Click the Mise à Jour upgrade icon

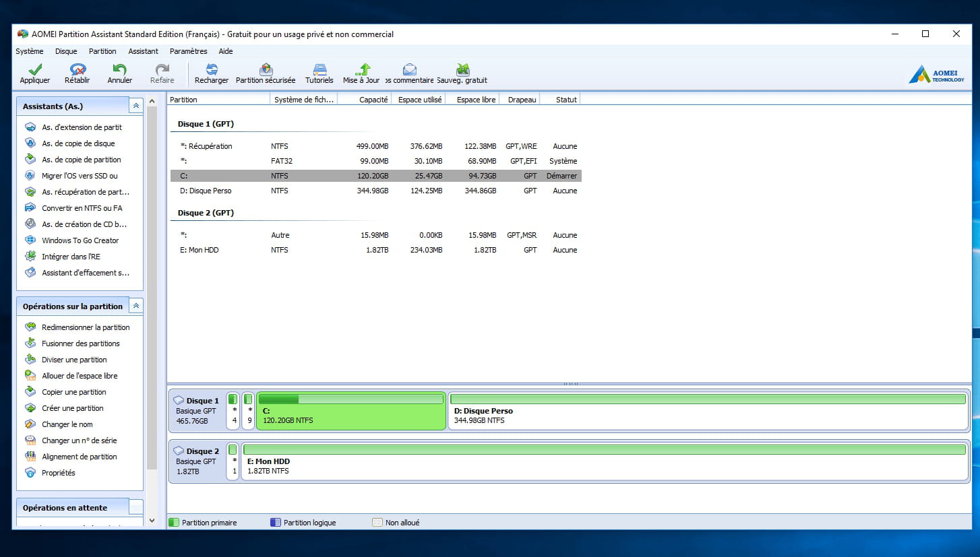coord(362,69)
